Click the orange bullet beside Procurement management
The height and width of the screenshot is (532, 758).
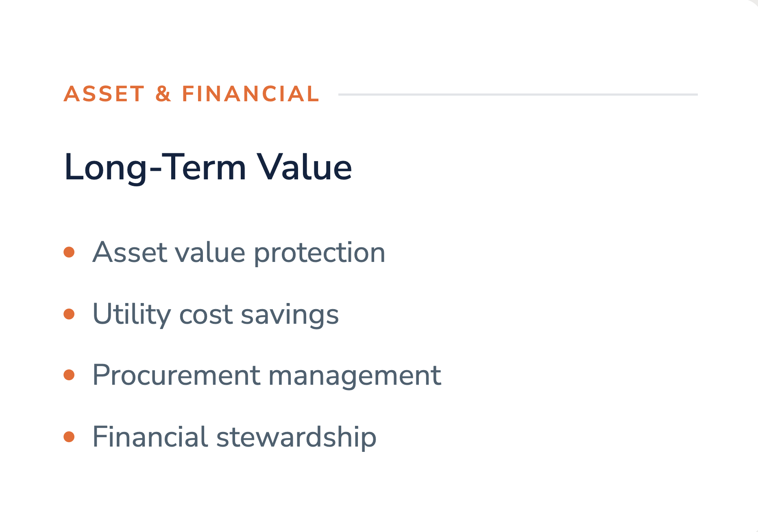[69, 375]
